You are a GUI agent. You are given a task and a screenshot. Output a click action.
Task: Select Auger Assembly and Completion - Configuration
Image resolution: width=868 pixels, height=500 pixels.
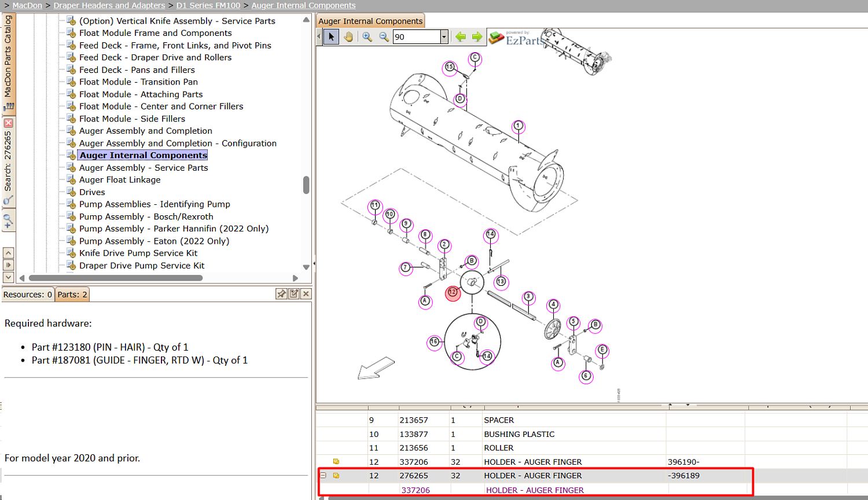click(178, 143)
